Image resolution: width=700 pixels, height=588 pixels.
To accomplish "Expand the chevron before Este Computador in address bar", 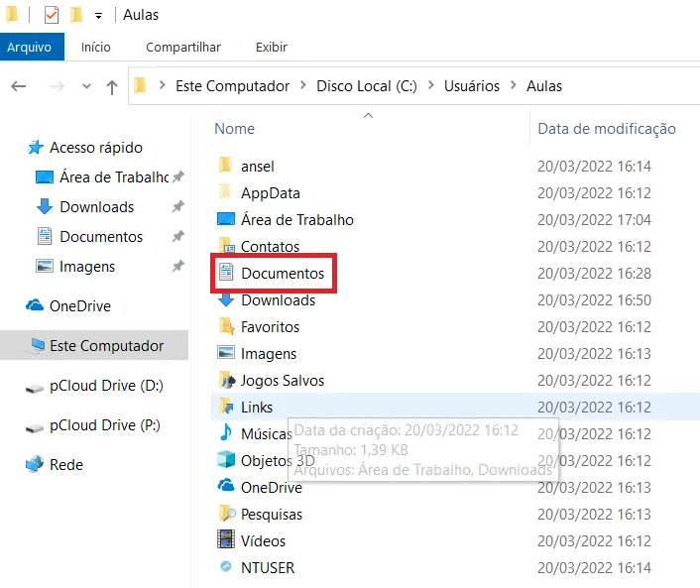I will (163, 85).
